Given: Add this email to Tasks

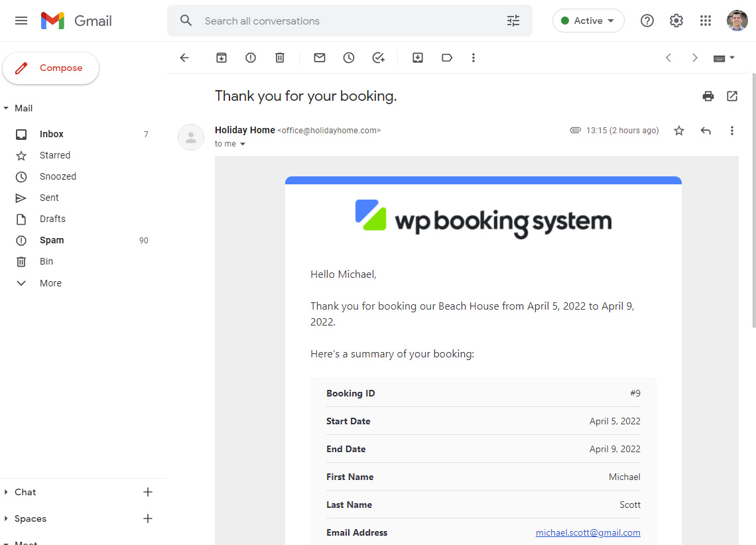Looking at the screenshot, I should click(379, 58).
